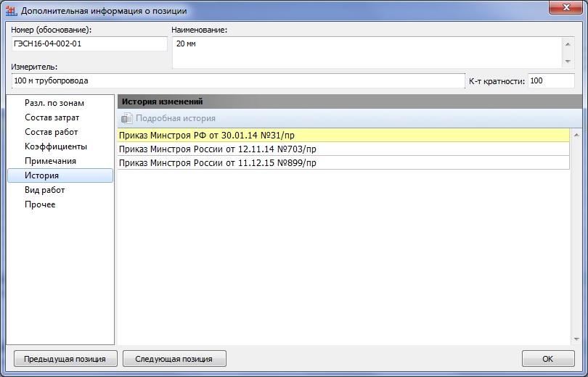The width and height of the screenshot is (588, 377).
Task: Select row Приказ от 12.11.14 №703/пр
Action: coord(343,149)
